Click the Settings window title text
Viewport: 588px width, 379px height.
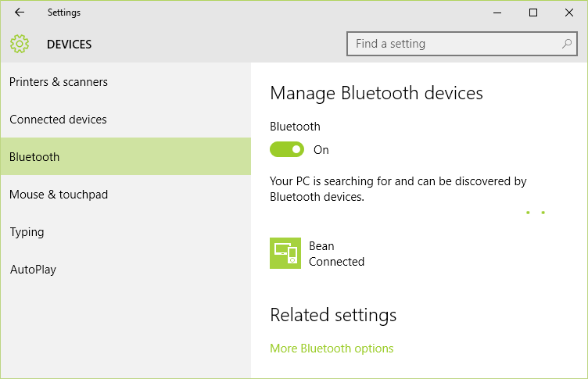click(63, 13)
